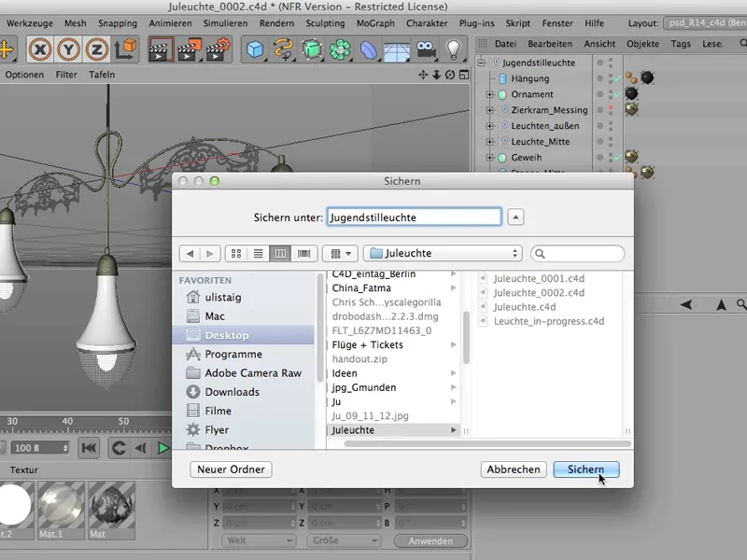Click the viewport rotate icon
747x560 pixels.
[450, 75]
